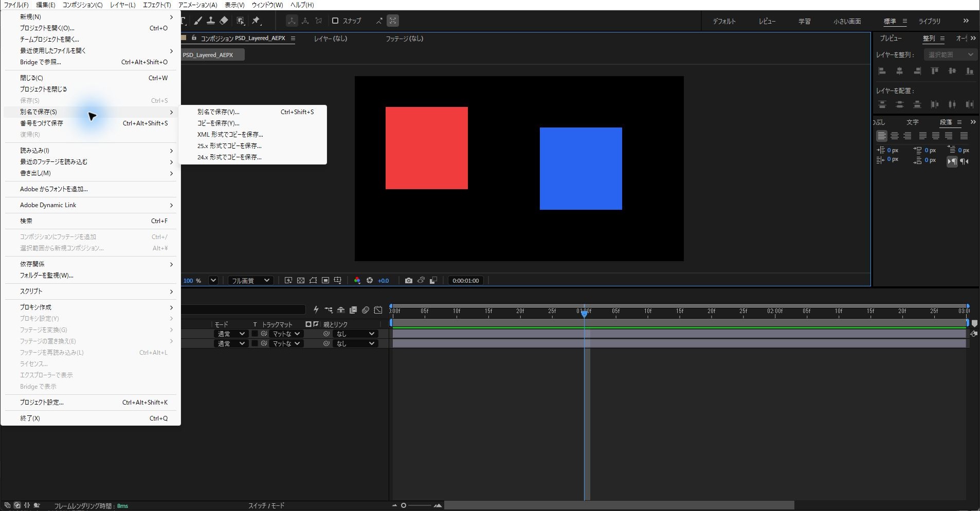Click the PSD_Layered_AEPX breadcrumb button
This screenshot has width=980, height=511.
coord(212,55)
